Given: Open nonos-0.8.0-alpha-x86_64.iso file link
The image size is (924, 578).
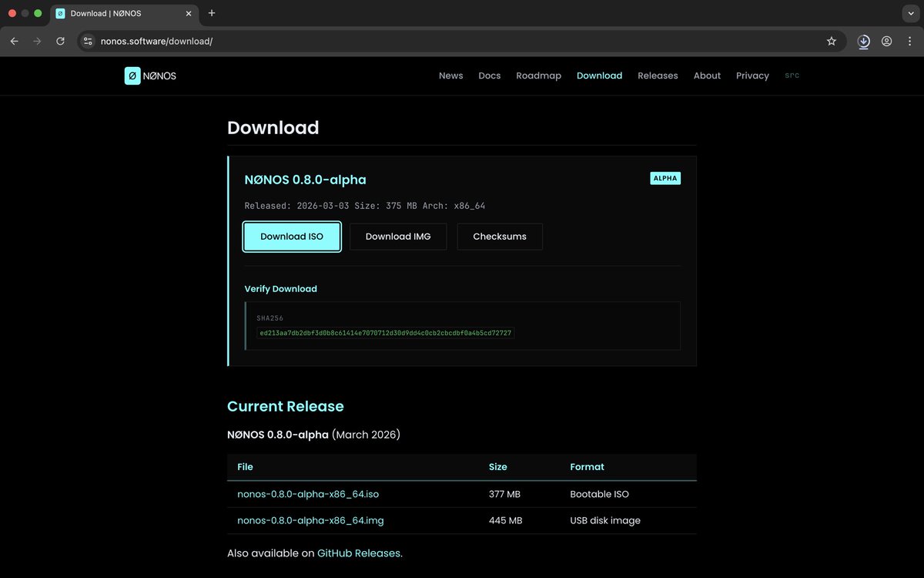Looking at the screenshot, I should 308,494.
